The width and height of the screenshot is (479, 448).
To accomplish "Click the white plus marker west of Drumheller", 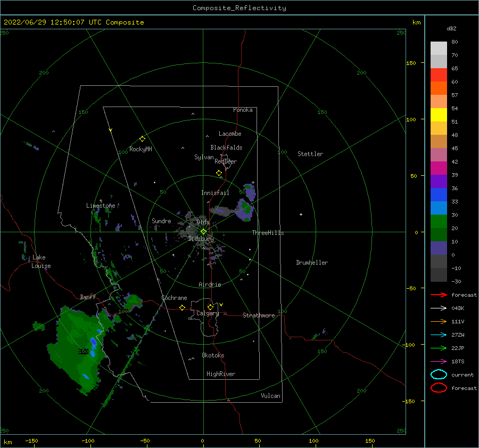I will click(x=301, y=214).
